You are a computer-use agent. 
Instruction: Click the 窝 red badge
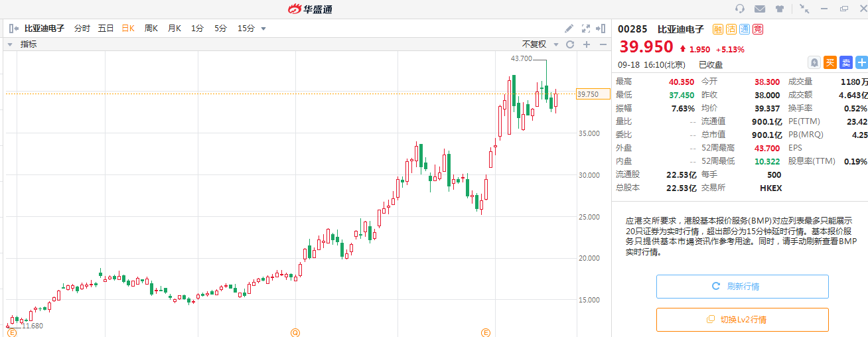click(758, 29)
